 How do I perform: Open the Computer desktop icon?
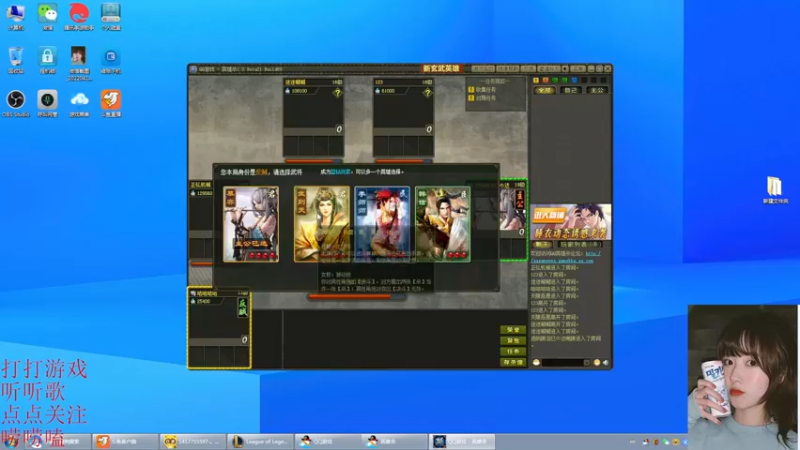pyautogui.click(x=16, y=16)
